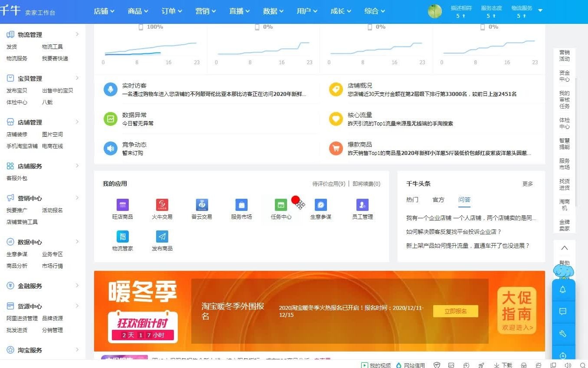Open the 任务中心 app icon
The width and height of the screenshot is (588, 368).
click(281, 205)
